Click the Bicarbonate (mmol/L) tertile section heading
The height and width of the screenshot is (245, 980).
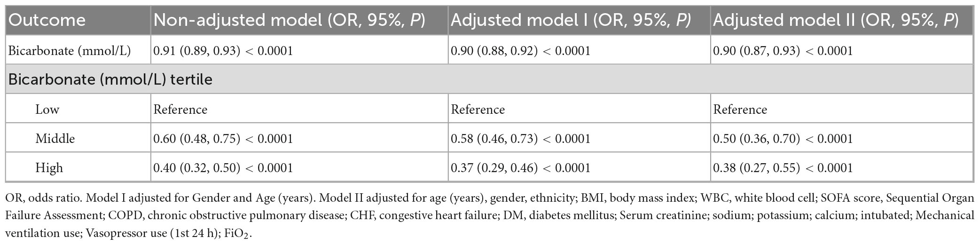pos(110,79)
